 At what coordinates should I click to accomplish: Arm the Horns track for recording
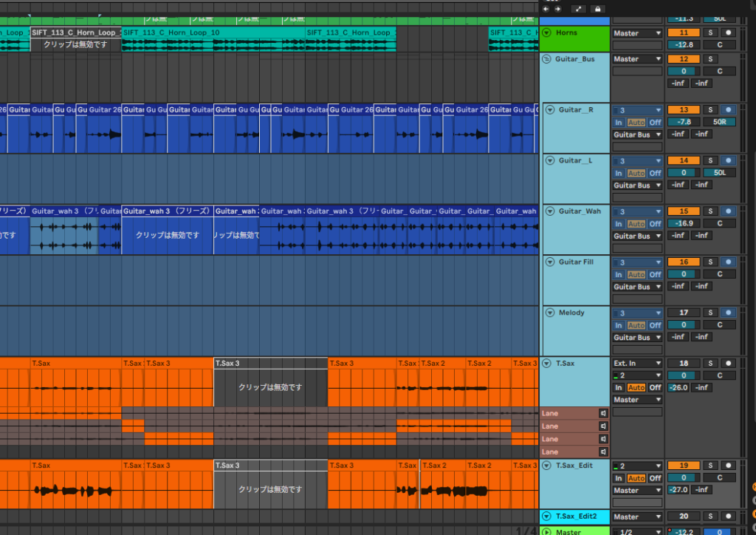coord(728,33)
